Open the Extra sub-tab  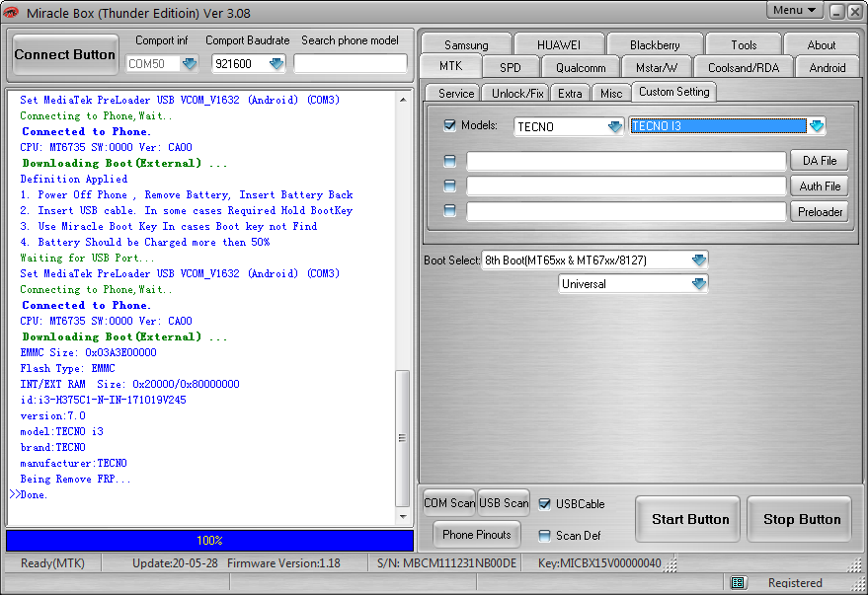pos(570,93)
